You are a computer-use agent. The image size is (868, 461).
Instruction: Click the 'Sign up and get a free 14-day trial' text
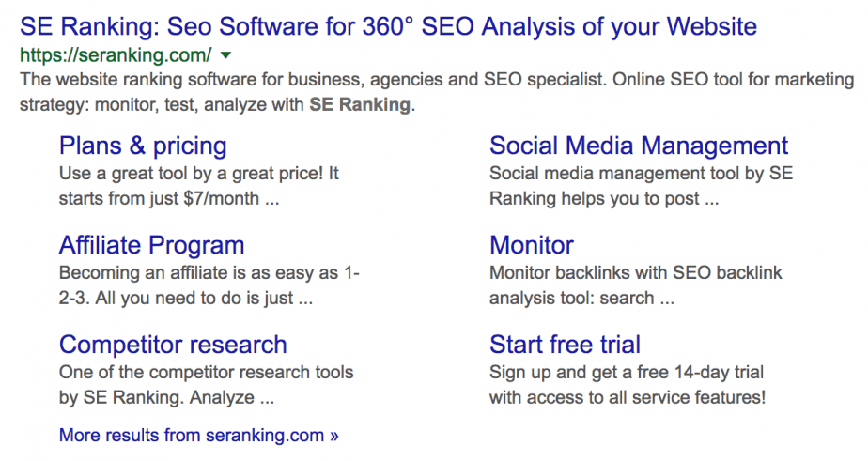click(x=627, y=373)
